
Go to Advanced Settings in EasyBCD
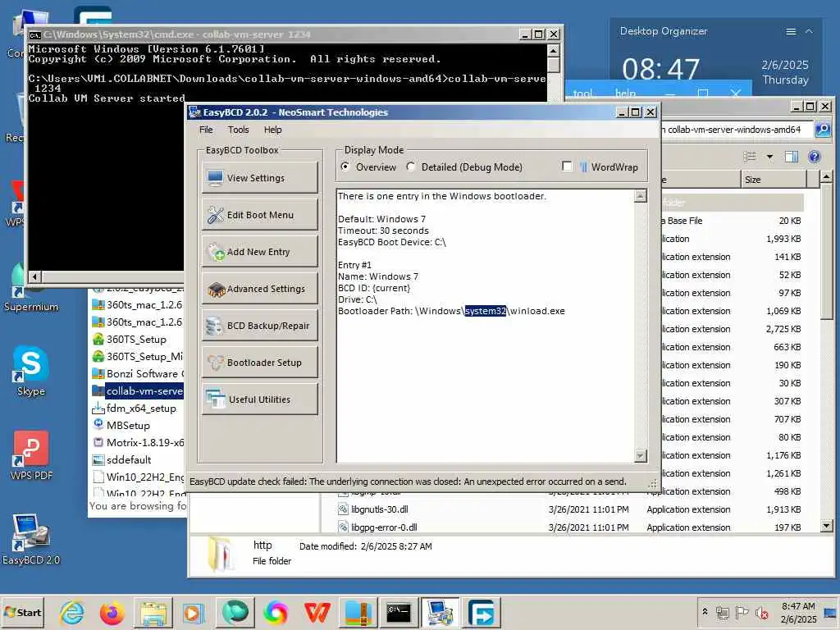(x=260, y=289)
